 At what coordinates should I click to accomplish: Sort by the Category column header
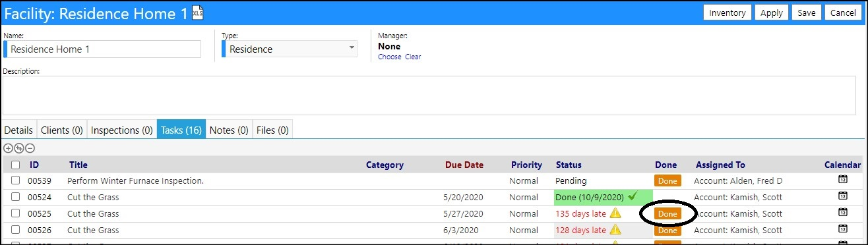(385, 165)
